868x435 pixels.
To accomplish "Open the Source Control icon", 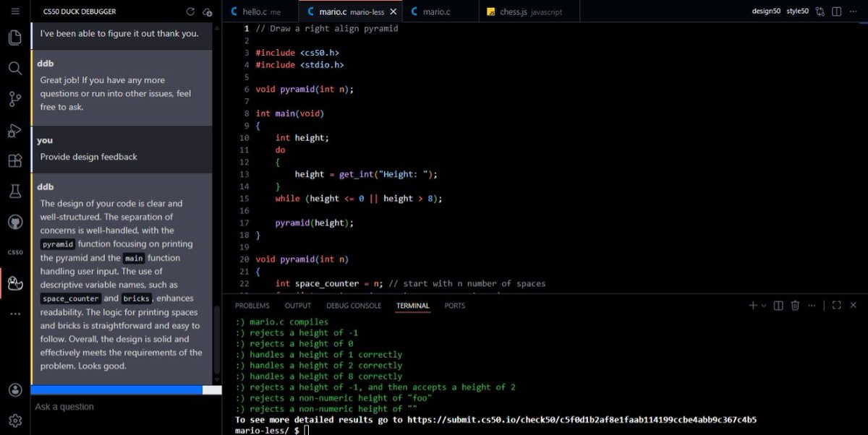I will [x=14, y=100].
